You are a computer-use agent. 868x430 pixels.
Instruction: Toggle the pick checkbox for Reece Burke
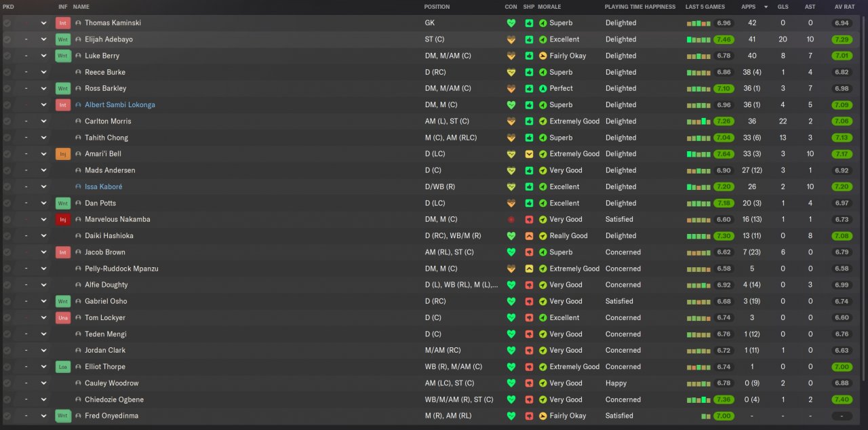coord(7,72)
